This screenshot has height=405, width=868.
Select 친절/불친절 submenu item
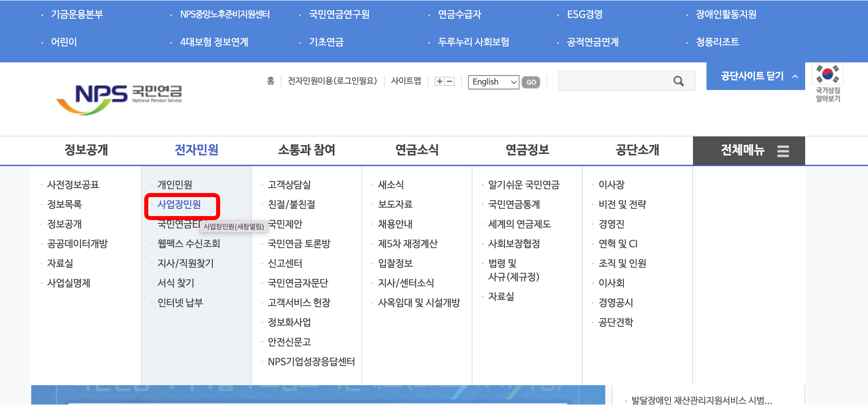pos(292,204)
